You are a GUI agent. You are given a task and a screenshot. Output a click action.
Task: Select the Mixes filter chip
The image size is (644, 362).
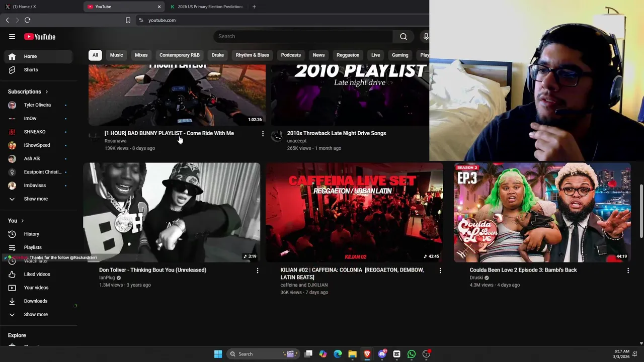pyautogui.click(x=141, y=55)
